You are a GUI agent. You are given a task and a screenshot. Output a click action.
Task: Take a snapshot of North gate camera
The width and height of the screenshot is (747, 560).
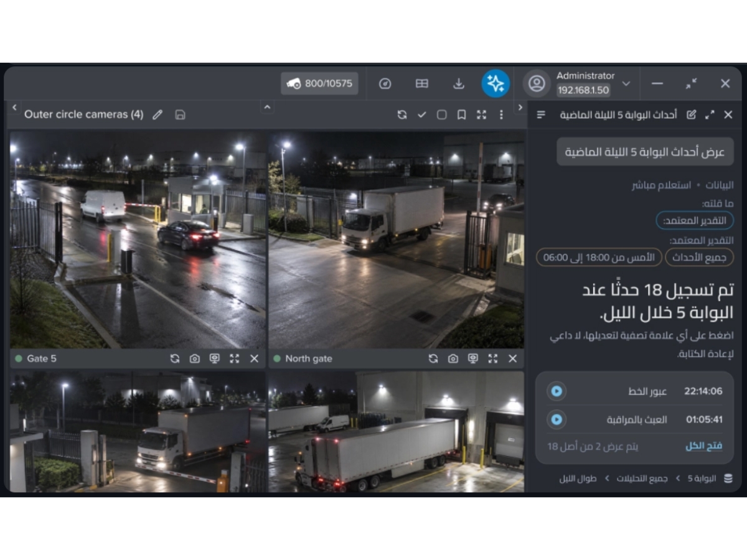[x=453, y=358]
